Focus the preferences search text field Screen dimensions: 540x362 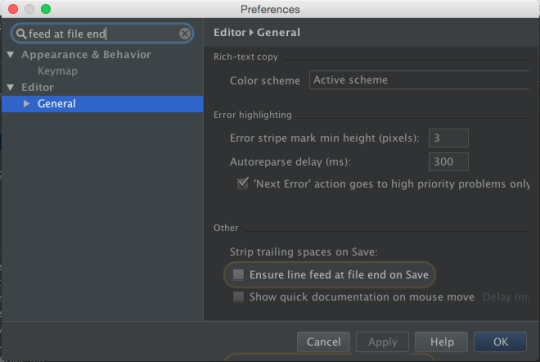coord(102,33)
